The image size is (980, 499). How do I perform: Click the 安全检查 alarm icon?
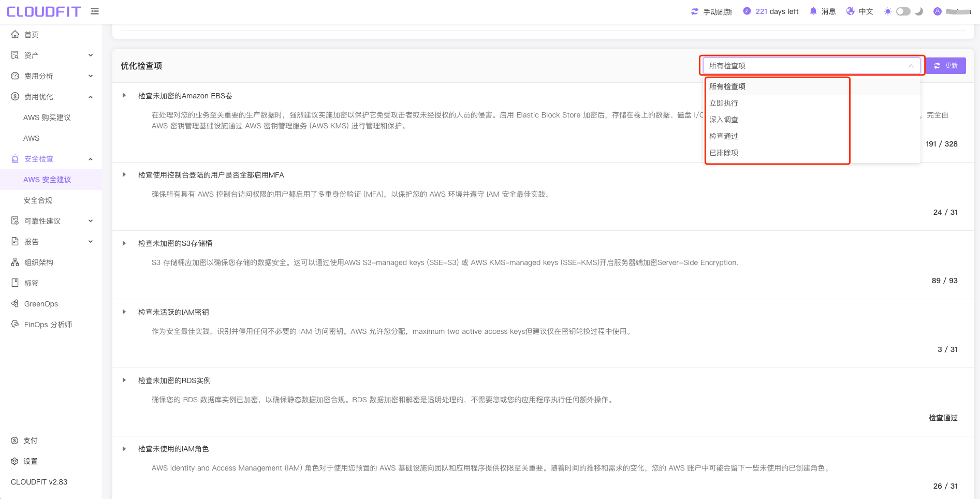tap(15, 158)
